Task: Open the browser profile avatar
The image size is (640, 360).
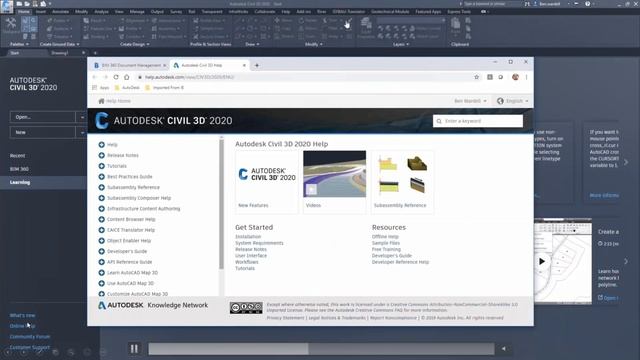Action: click(x=515, y=77)
